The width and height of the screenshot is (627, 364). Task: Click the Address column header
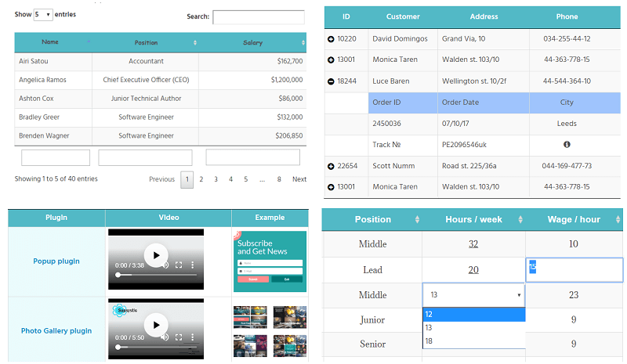484,16
